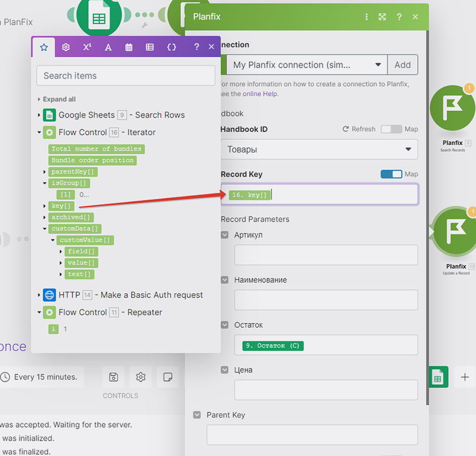Uncheck the Артикул checkbox
476x456 pixels.
click(x=225, y=235)
